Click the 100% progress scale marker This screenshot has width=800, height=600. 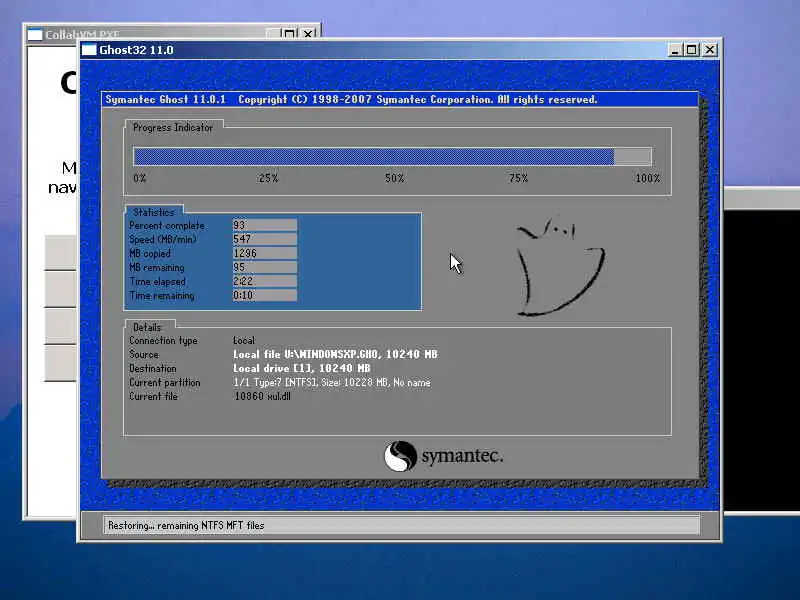click(x=647, y=178)
